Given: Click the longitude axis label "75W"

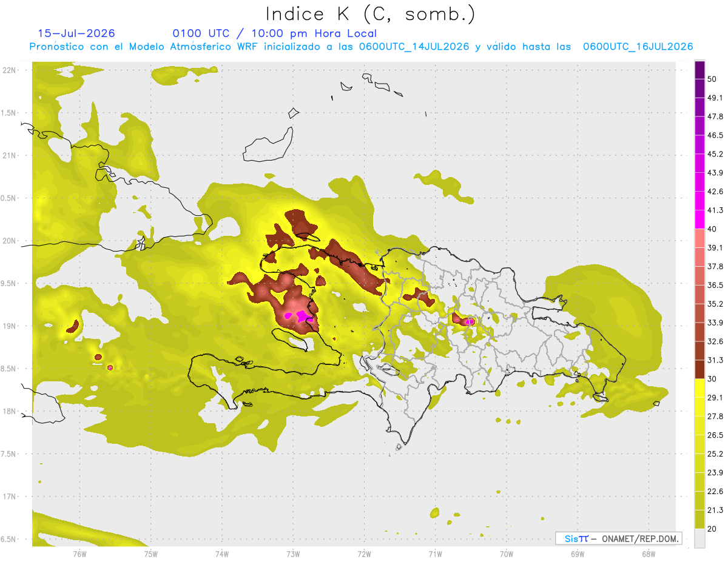Looking at the screenshot, I should click(x=150, y=554).
